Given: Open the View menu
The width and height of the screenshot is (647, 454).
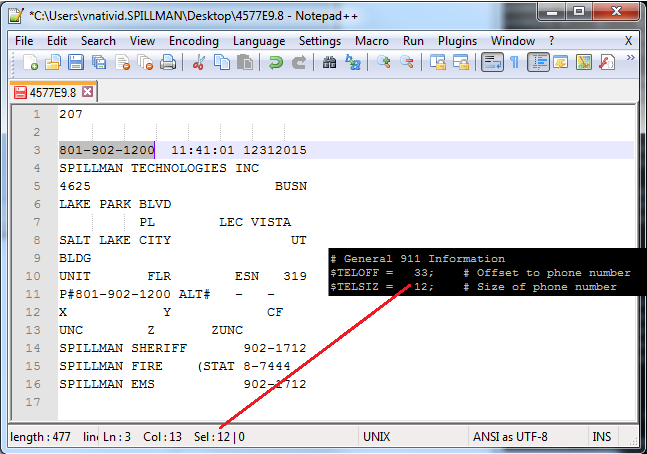Looking at the screenshot, I should tap(142, 41).
